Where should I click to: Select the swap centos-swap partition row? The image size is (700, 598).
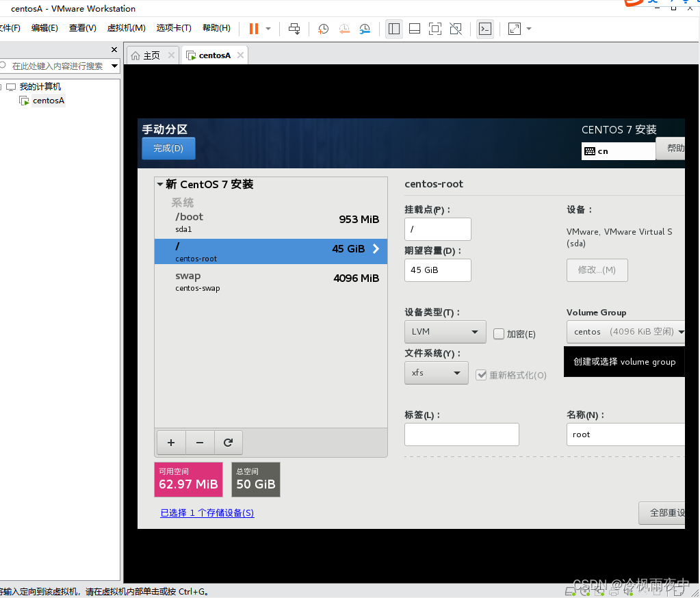(270, 281)
